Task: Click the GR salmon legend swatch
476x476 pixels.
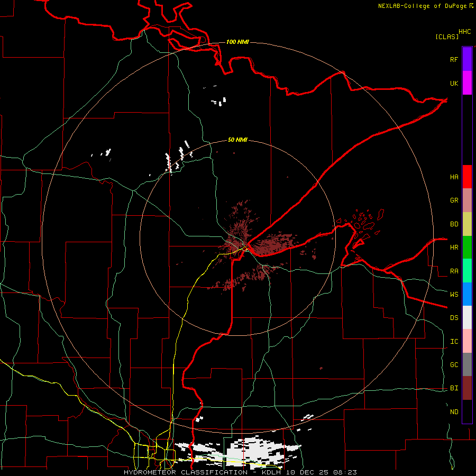Action: [x=467, y=200]
